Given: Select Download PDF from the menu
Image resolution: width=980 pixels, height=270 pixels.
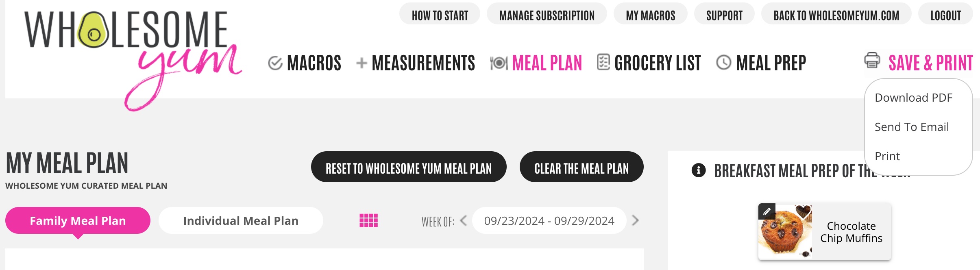Looking at the screenshot, I should click(x=914, y=98).
